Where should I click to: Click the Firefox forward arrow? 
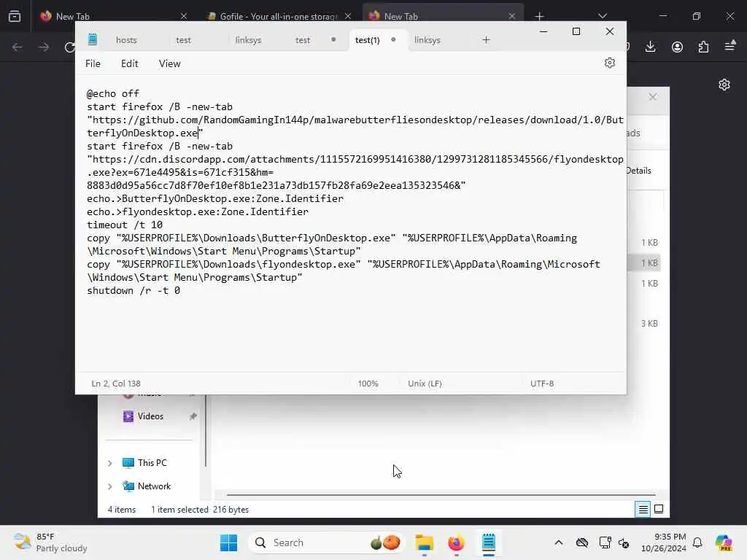(x=43, y=47)
